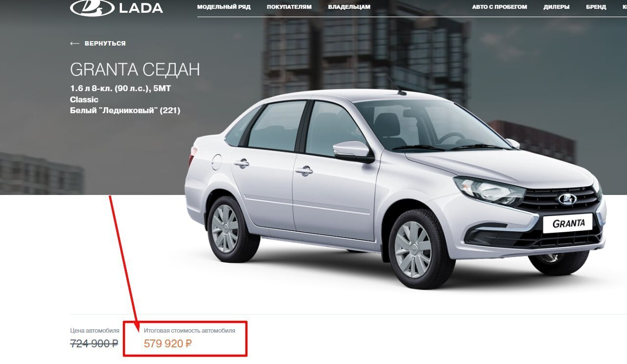627x364 pixels.
Task: Go to Авто с пробегом section
Action: pos(500,7)
